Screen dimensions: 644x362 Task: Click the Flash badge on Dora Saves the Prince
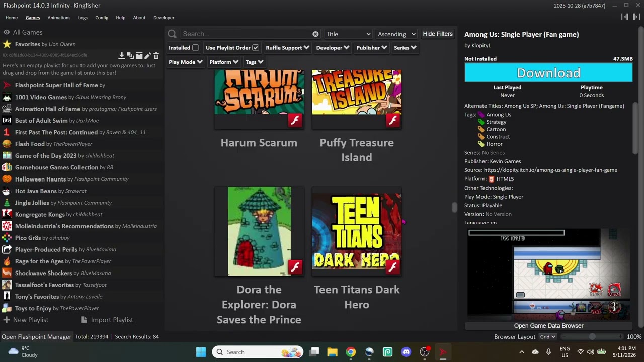(x=295, y=267)
